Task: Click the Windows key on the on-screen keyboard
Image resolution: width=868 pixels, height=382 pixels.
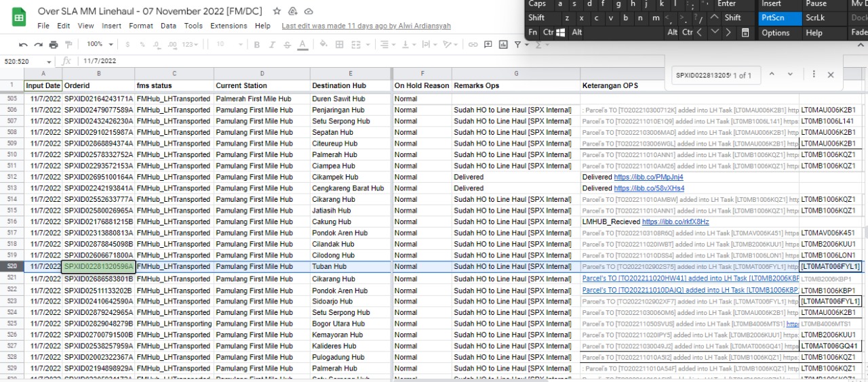Action: 561,33
